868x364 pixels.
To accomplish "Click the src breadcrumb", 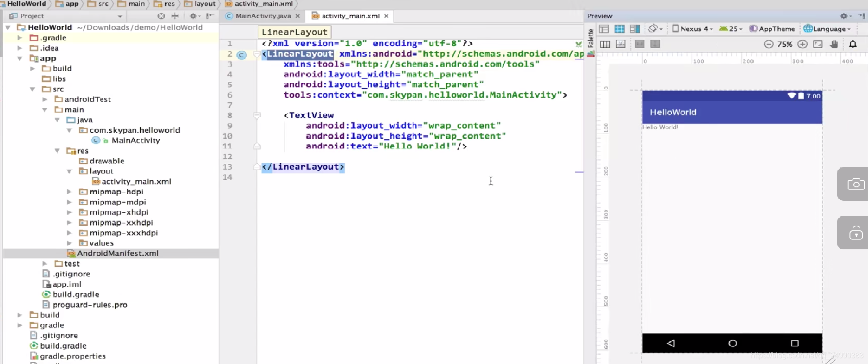I will point(98,4).
